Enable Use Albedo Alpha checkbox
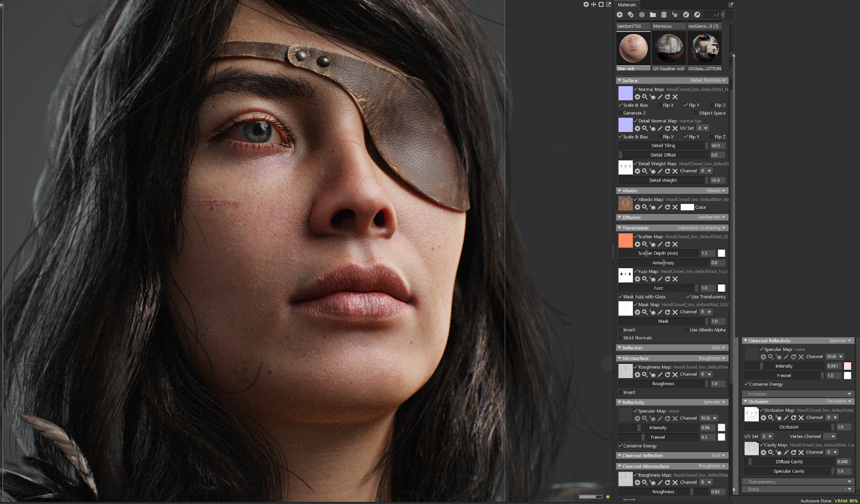The width and height of the screenshot is (860, 504). click(687, 330)
